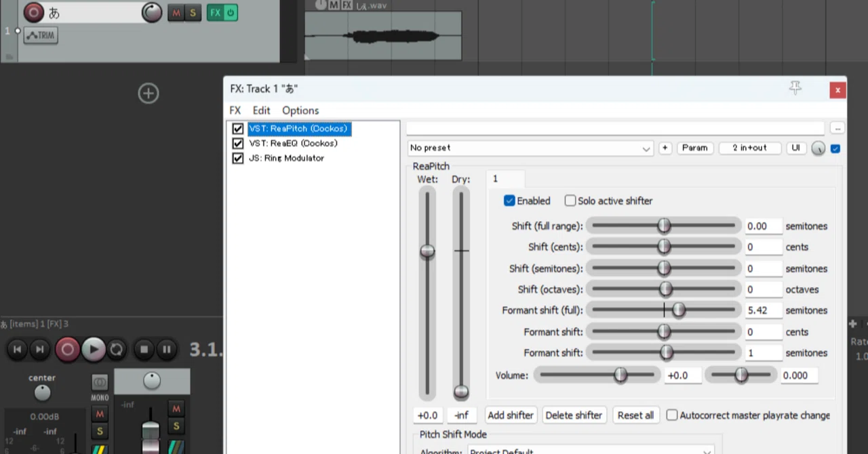This screenshot has height=454, width=868.
Task: Click the Formant shift (full) value field 5.42
Action: pos(764,310)
